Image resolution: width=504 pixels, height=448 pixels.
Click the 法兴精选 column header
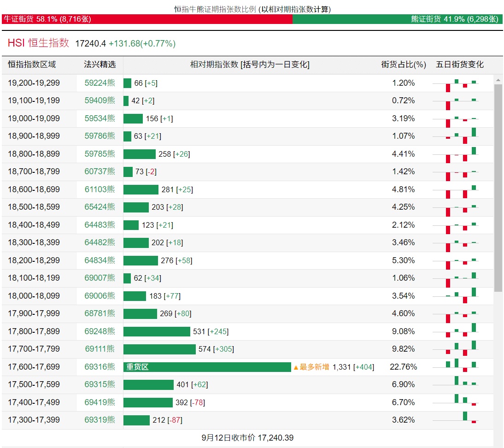tap(100, 65)
